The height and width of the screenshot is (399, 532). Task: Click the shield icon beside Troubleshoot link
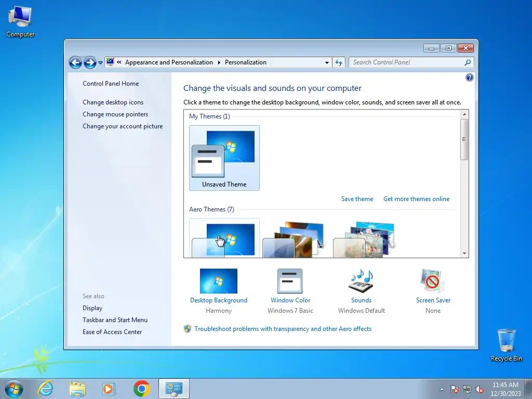point(187,329)
